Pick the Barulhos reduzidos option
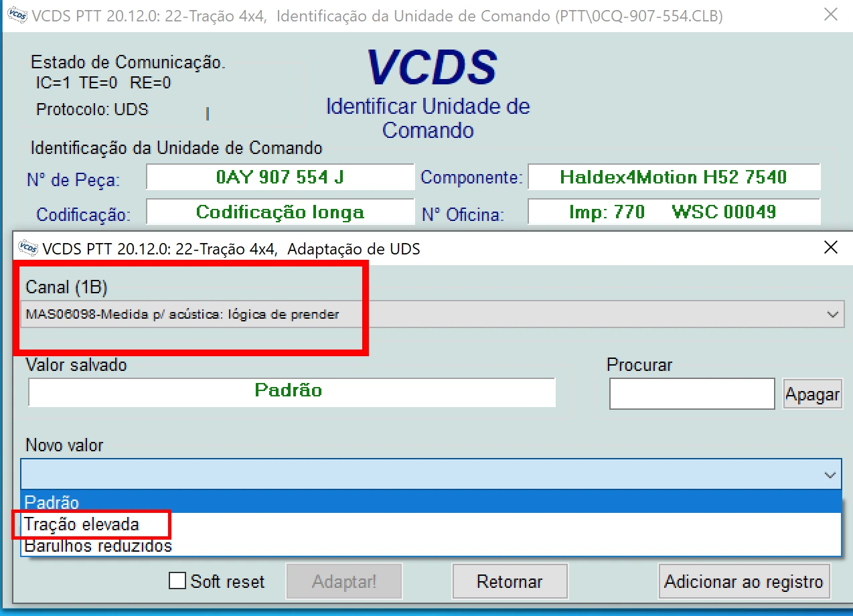The image size is (853, 616). 98,546
